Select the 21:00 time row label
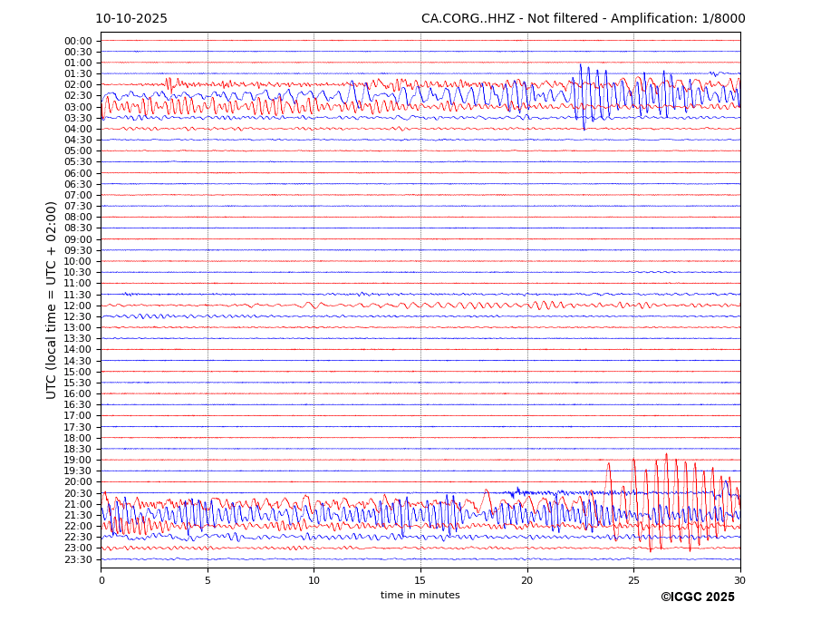Viewport: 840px width, 631px height. tap(78, 504)
